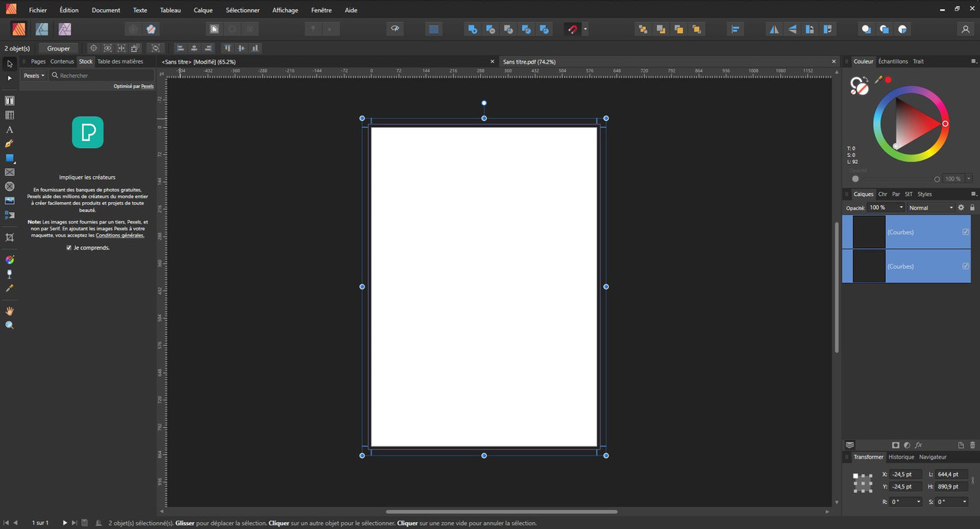Screen dimensions: 980x529
Task: Select the Picture Frame Rectangle tool
Action: pyautogui.click(x=10, y=172)
